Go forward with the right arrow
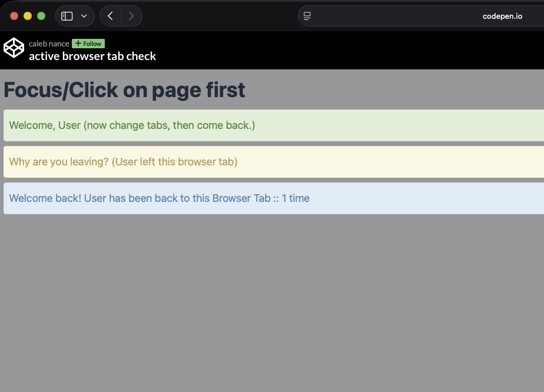544x392 pixels. (131, 16)
